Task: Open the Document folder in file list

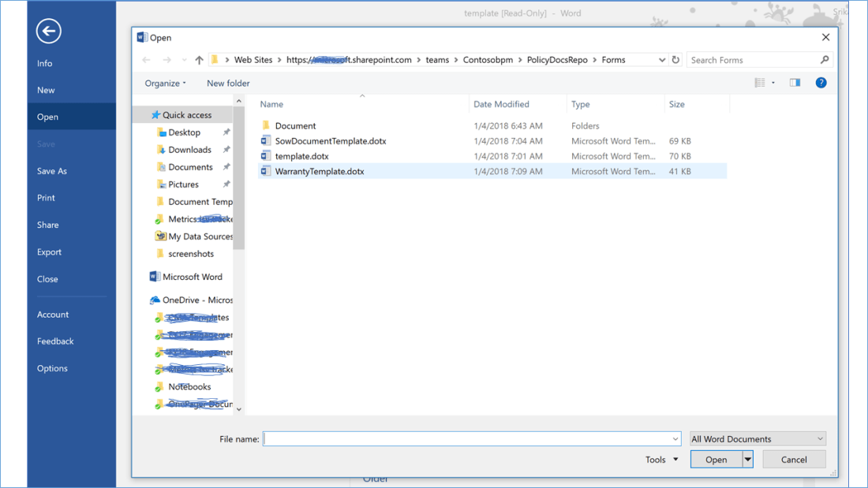Action: (295, 126)
